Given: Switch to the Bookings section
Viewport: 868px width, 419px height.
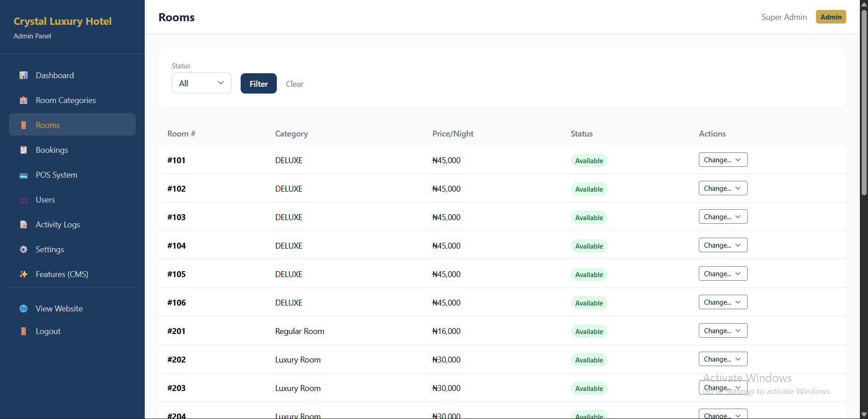Looking at the screenshot, I should [x=52, y=150].
